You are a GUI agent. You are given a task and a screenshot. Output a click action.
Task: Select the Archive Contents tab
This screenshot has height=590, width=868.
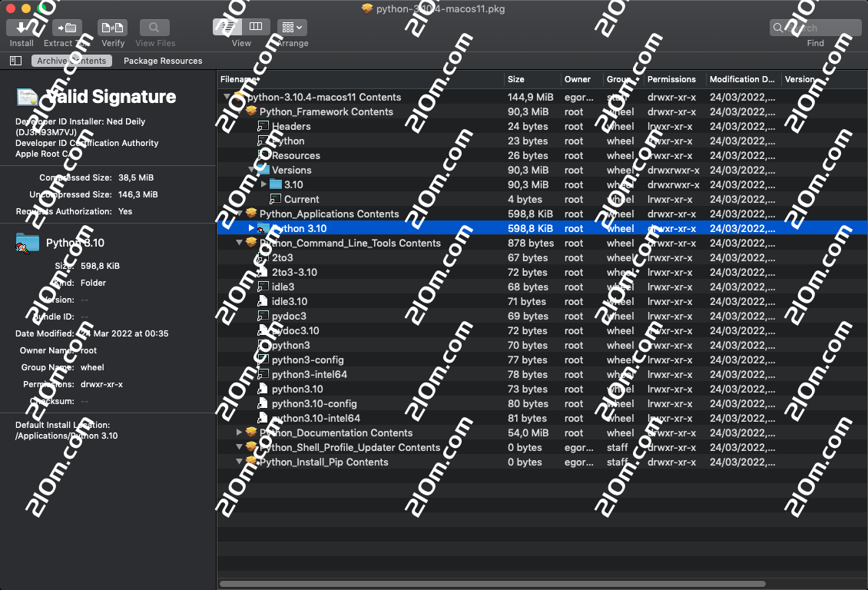point(71,61)
